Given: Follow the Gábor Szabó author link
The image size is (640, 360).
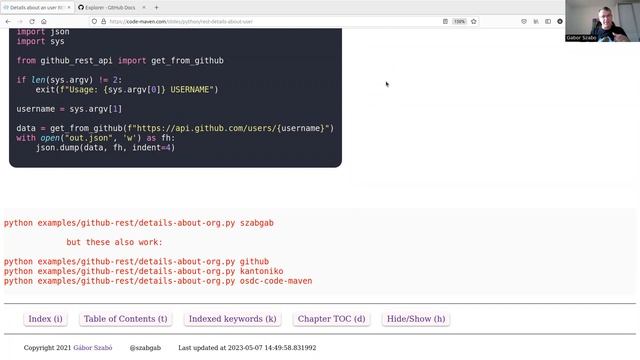Looking at the screenshot, I should (93, 348).
